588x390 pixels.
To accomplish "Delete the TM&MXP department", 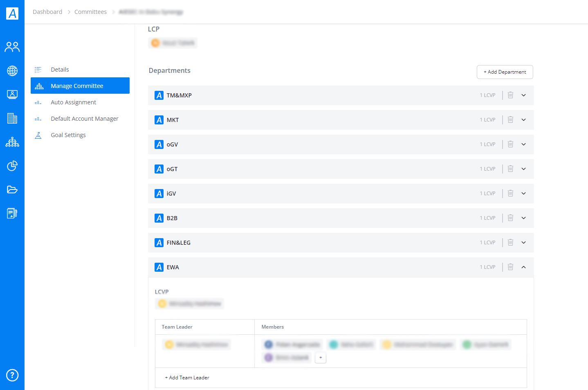I will [510, 95].
